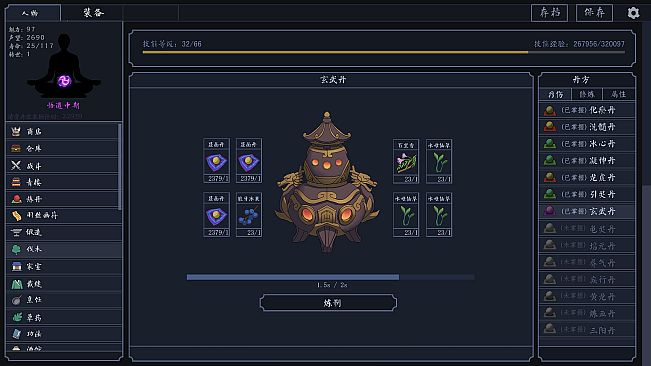Open the 修炼 recipe tab
This screenshot has height=366, width=651.
coord(587,94)
